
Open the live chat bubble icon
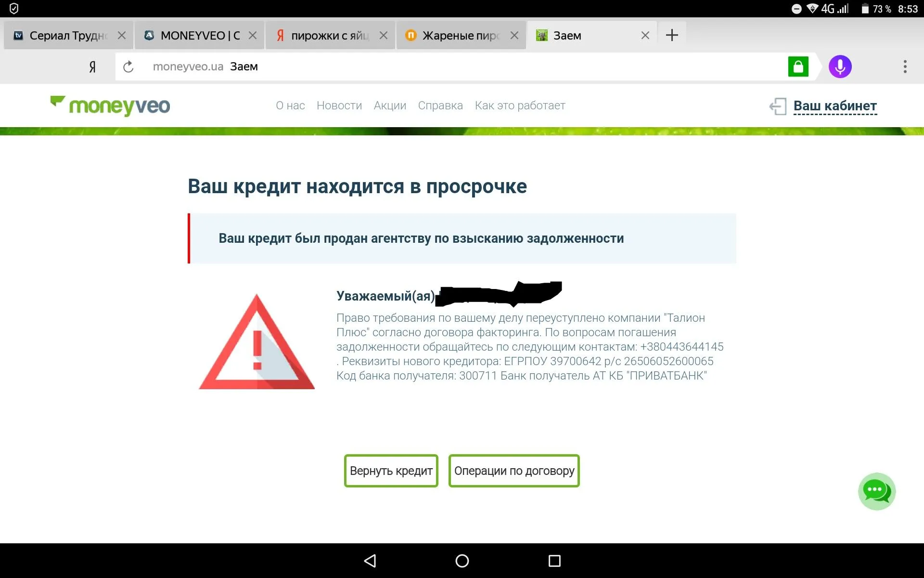[876, 491]
